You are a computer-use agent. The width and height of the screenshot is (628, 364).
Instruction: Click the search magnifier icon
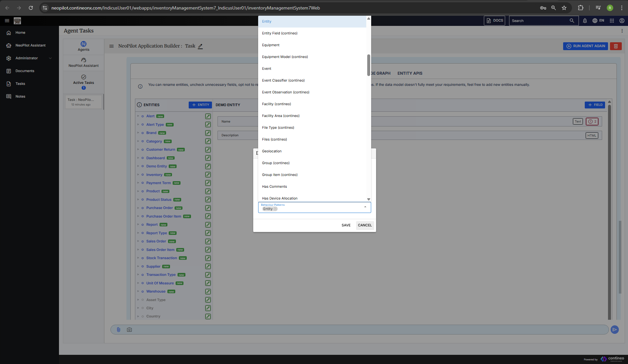572,21
